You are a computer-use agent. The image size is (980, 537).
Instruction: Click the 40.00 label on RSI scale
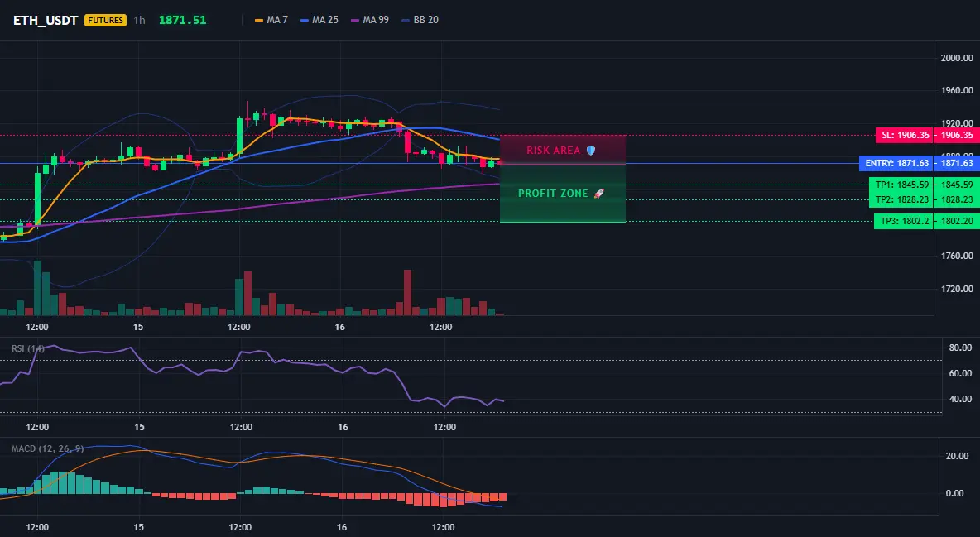[x=961, y=399]
